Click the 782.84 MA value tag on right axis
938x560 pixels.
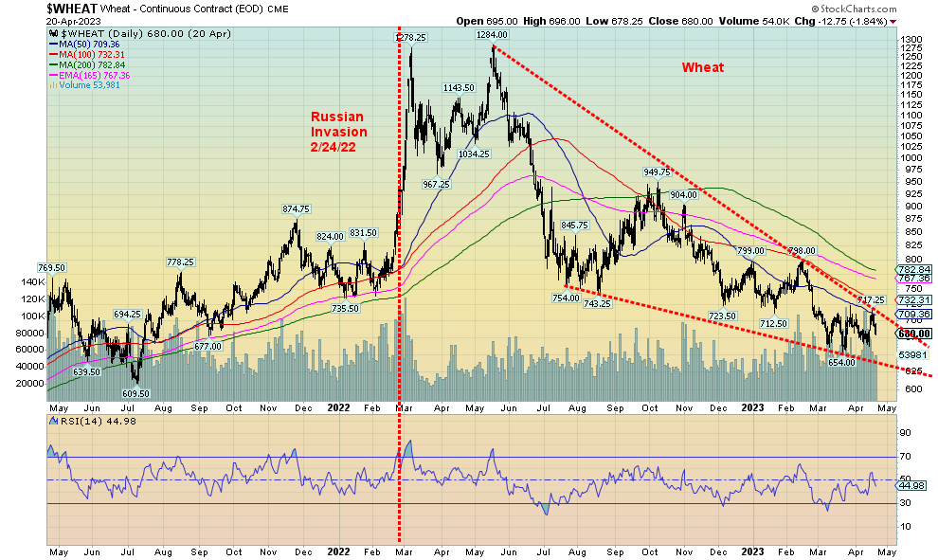(915, 269)
